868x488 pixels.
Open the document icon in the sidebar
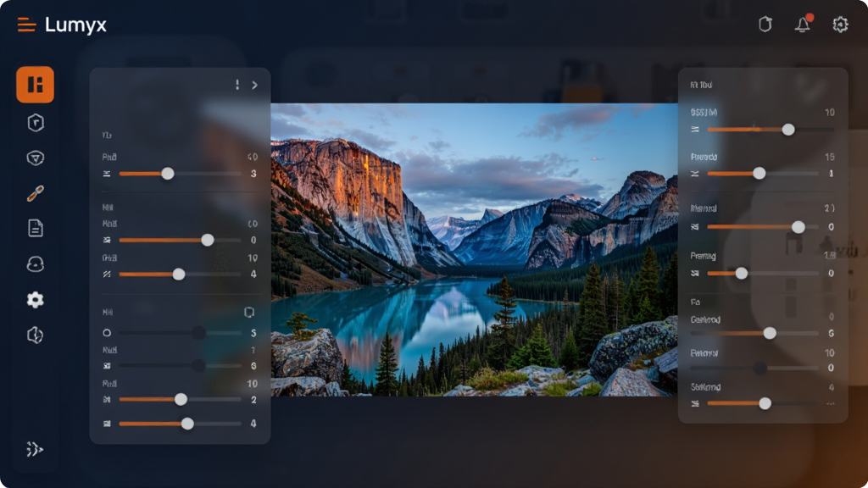36,229
